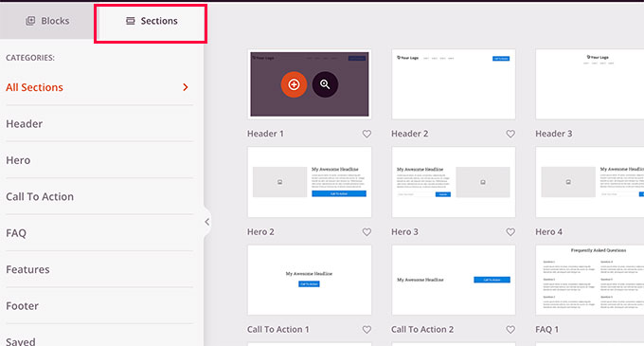The height and width of the screenshot is (346, 644).
Task: Select the Hero 2 thumbnail
Action: point(310,182)
